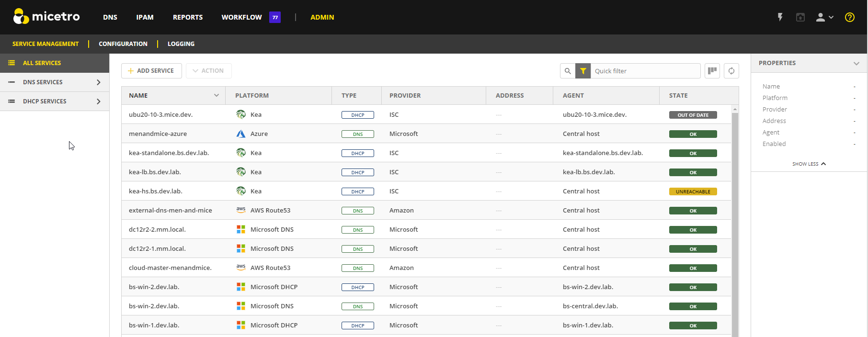Click the Azure platform icon
The height and width of the screenshot is (337, 868).
pos(241,134)
